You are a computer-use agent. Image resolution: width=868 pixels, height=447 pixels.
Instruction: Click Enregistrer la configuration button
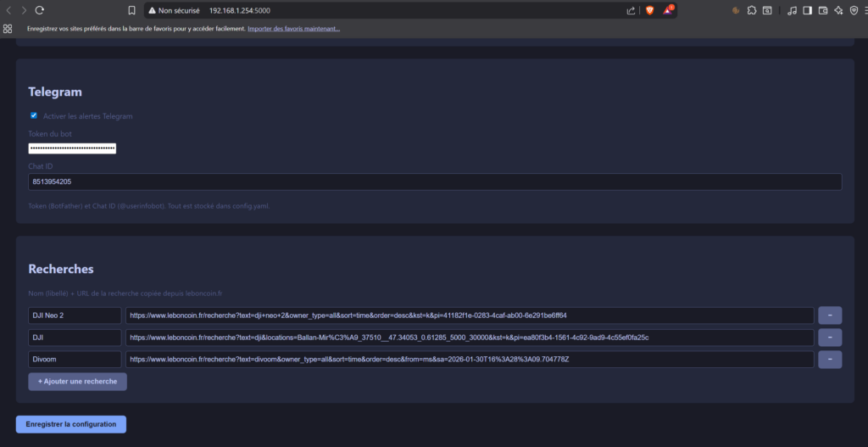click(x=71, y=423)
